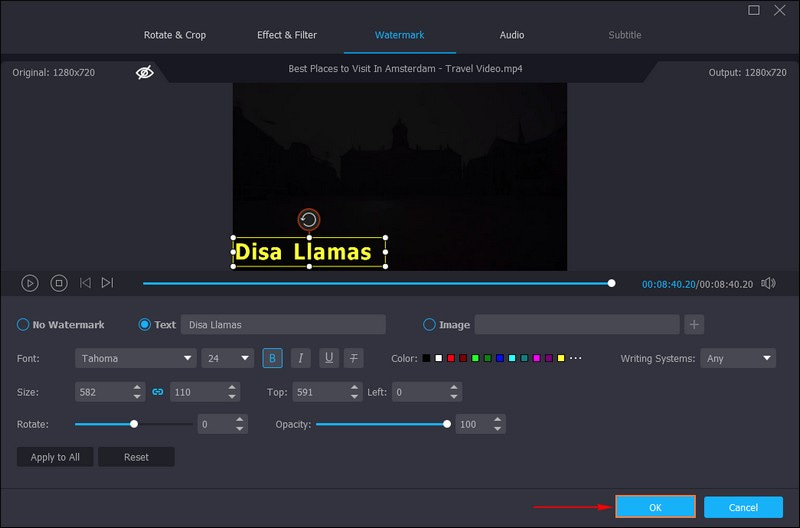Click the Apply to All button

pos(55,457)
